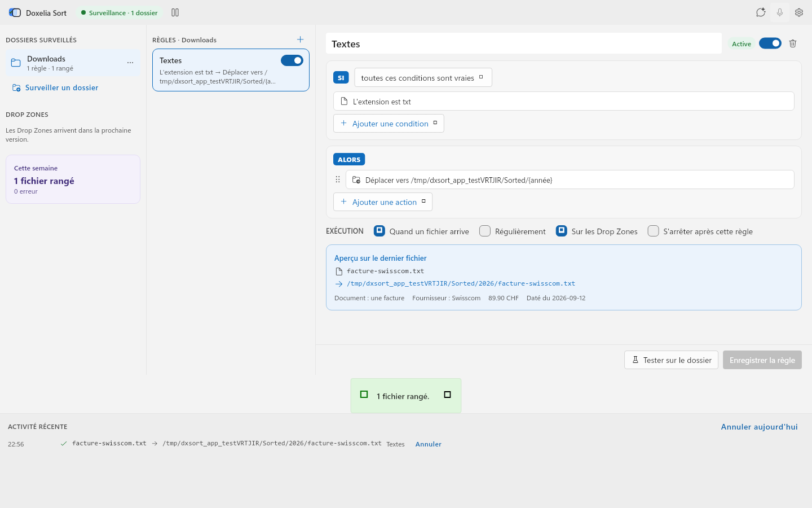The height and width of the screenshot is (508, 812).
Task: Click the microphone icon in top bar
Action: [780, 12]
